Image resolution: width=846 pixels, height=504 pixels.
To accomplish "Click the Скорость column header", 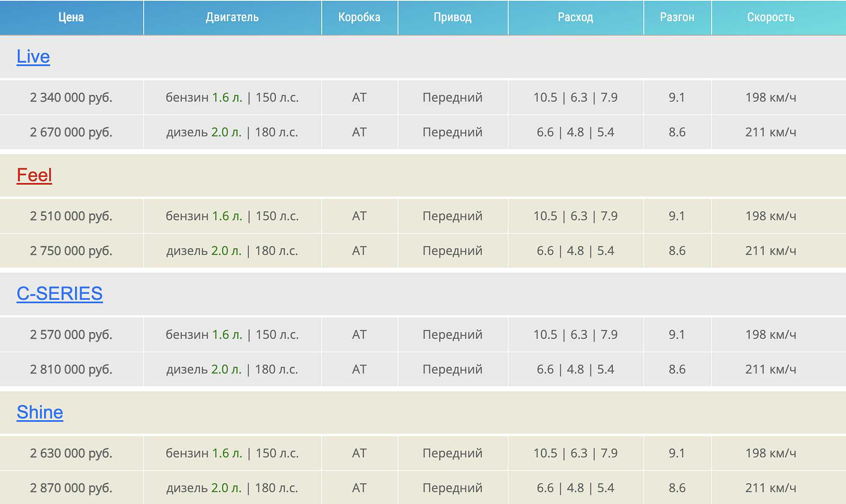I will pos(771,17).
